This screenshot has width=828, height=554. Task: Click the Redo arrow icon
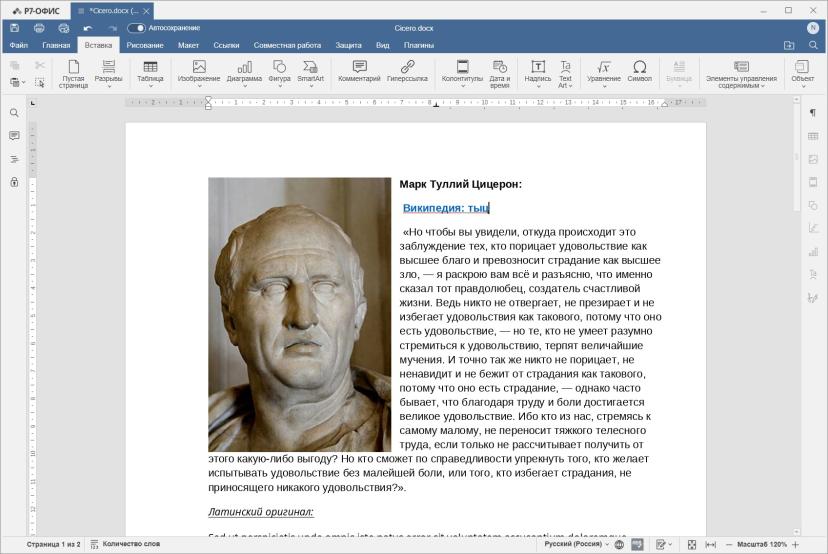tap(112, 28)
